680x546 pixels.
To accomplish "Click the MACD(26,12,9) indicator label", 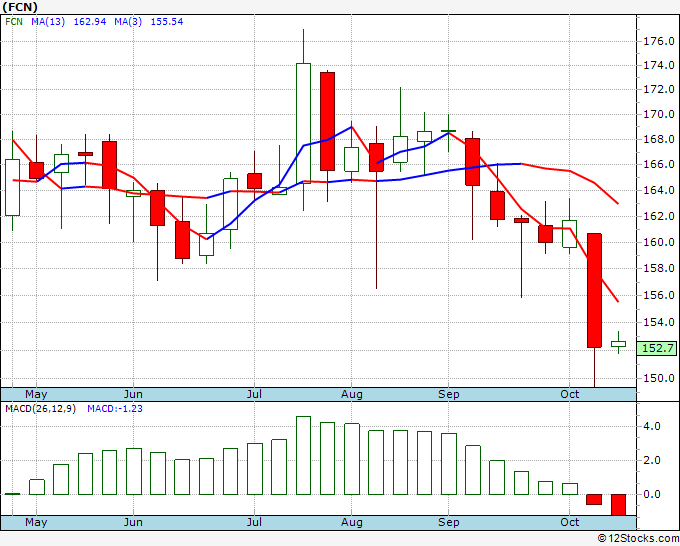I will tap(40, 409).
